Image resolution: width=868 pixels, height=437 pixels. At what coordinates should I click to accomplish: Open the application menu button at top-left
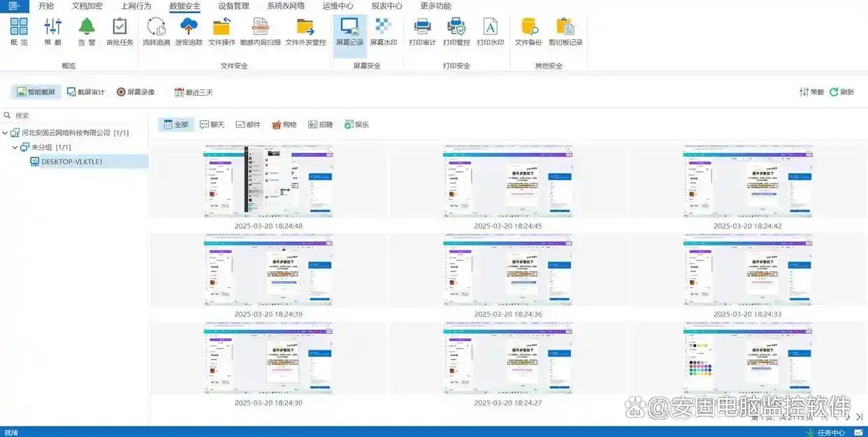pos(14,6)
